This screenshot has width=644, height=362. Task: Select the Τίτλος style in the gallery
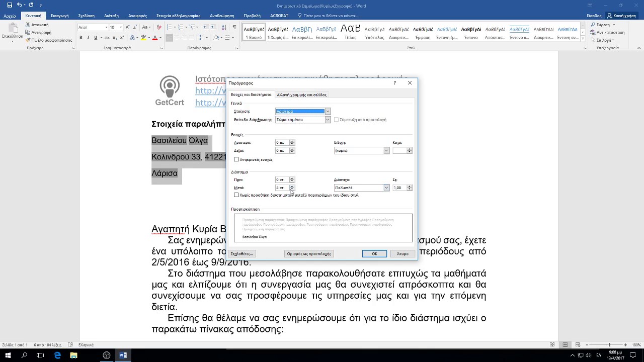(x=351, y=31)
